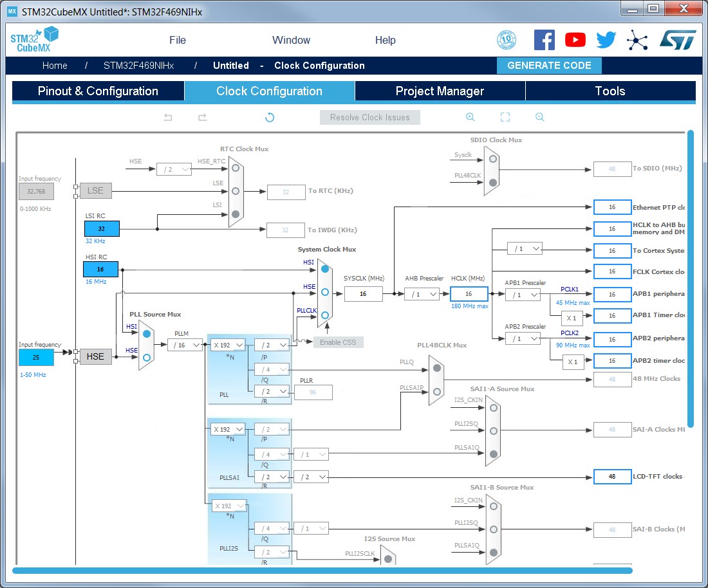
Task: Click the fit-to-view frame icon
Action: click(x=505, y=117)
